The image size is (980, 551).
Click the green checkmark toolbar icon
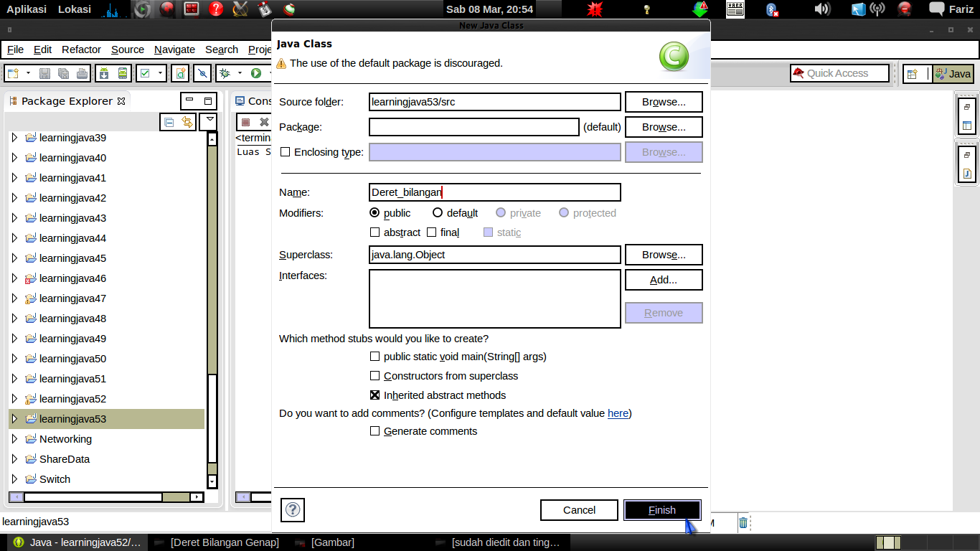point(144,73)
